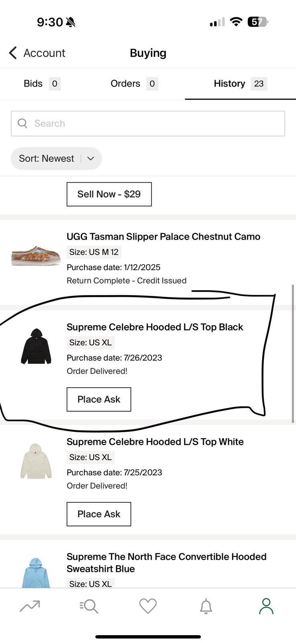Select the History tab
The height and width of the screenshot is (644, 296).
tap(240, 84)
